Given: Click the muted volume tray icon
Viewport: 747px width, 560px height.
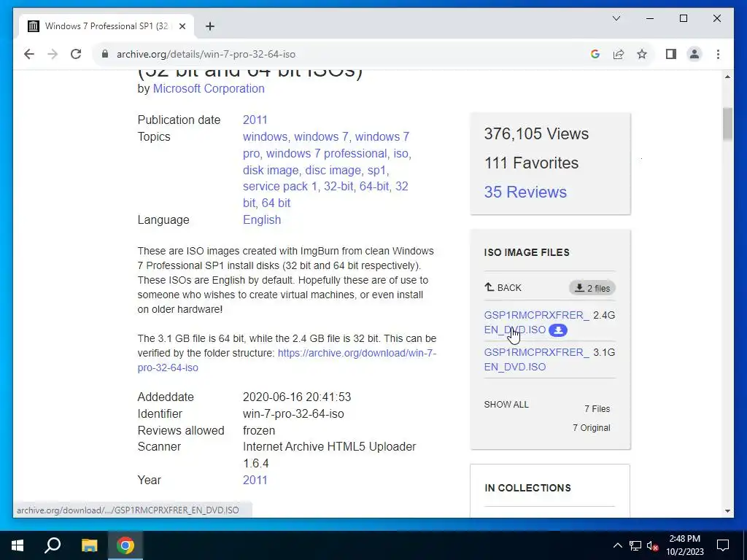Looking at the screenshot, I should [653, 545].
